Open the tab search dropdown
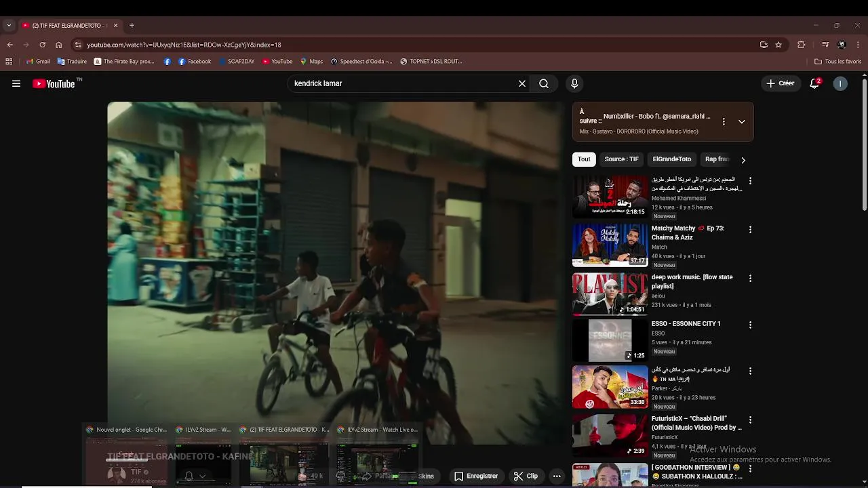Image resolution: width=868 pixels, height=488 pixels. (9, 26)
